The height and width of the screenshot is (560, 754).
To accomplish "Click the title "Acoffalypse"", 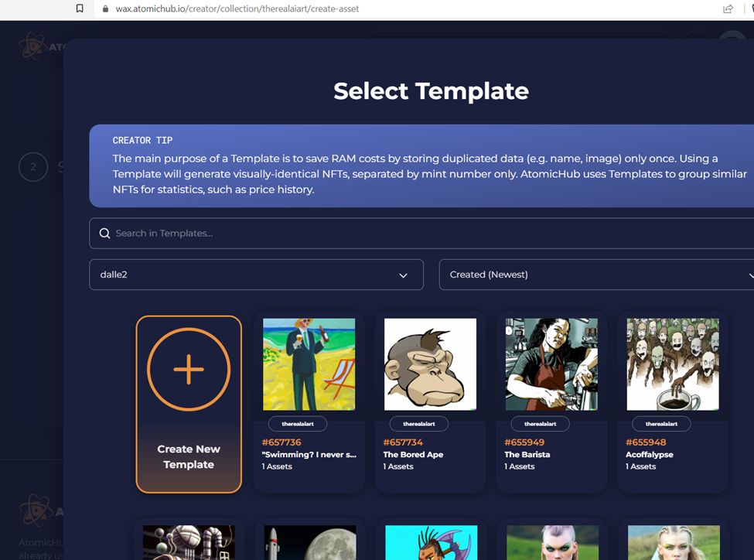I will [649, 455].
